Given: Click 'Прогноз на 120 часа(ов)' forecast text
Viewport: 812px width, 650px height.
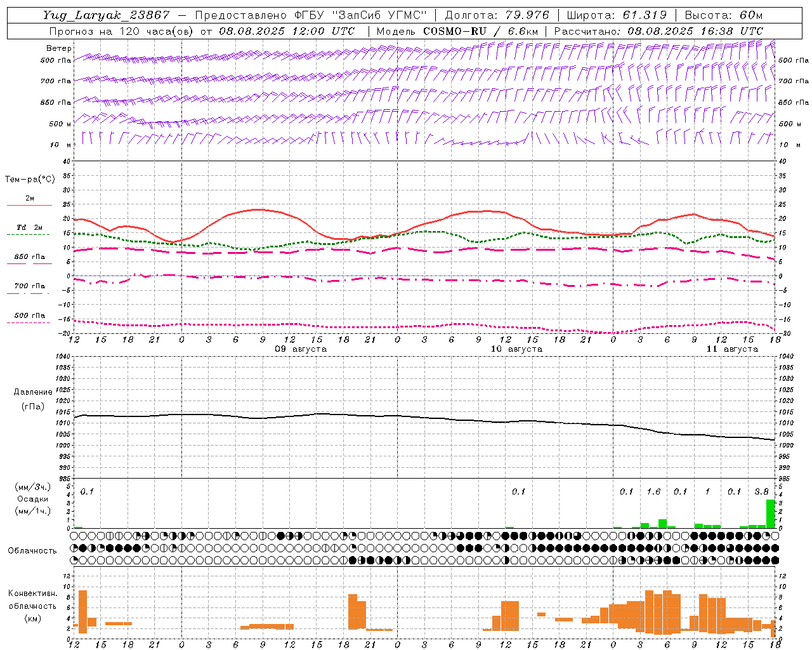Looking at the screenshot, I should (x=122, y=31).
